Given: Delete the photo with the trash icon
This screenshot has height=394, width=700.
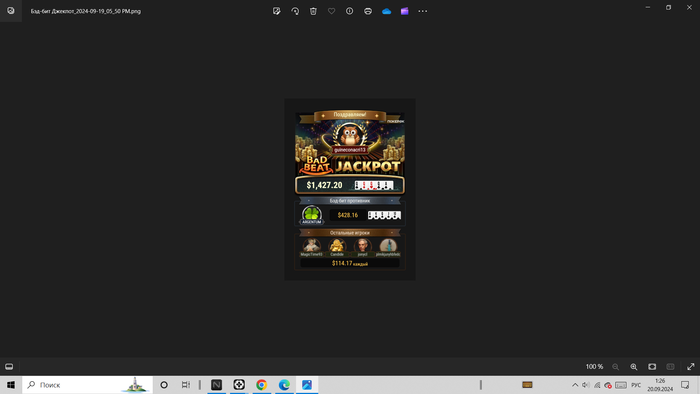Looking at the screenshot, I should pos(313,11).
